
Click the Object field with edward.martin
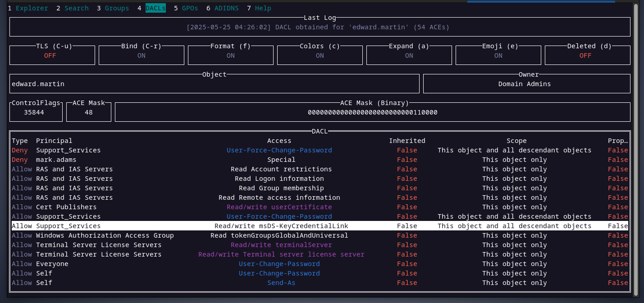(x=215, y=84)
